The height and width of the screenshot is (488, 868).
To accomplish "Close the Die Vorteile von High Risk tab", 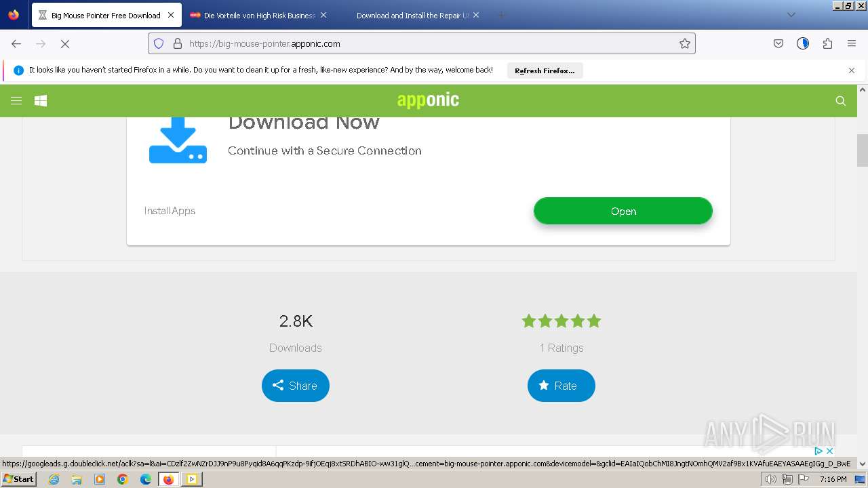I will click(x=323, y=15).
